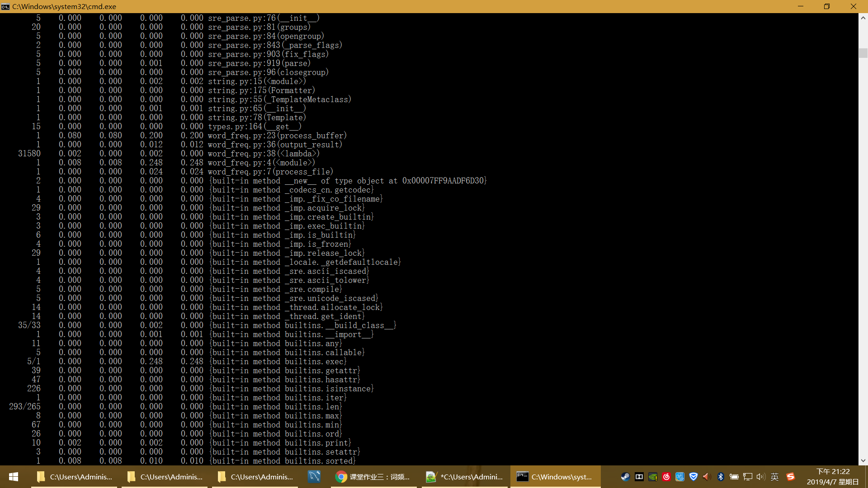Viewport: 868px width, 488px height.
Task: Open the Dolby audio tray icon
Action: (639, 477)
